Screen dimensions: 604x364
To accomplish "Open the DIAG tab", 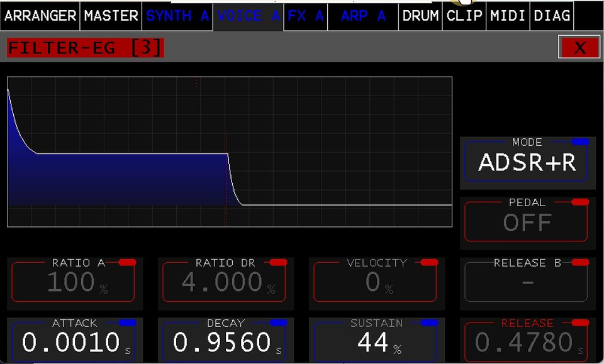I will [x=552, y=16].
